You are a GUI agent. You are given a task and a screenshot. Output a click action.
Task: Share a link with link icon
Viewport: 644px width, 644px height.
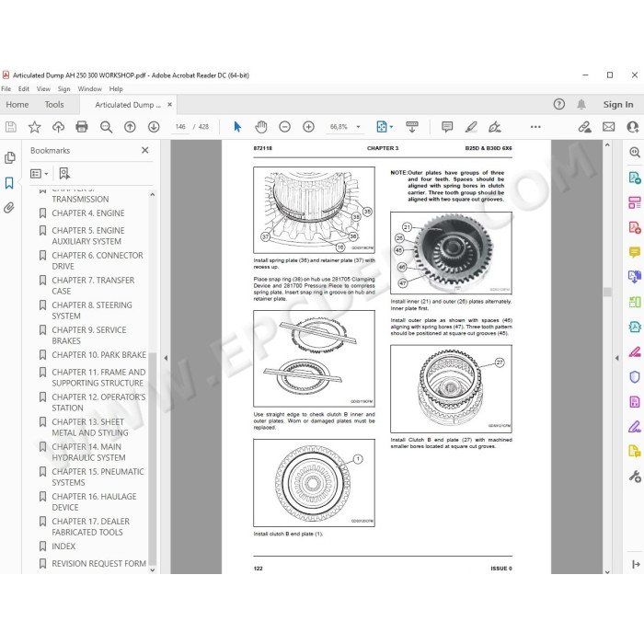coord(584,127)
